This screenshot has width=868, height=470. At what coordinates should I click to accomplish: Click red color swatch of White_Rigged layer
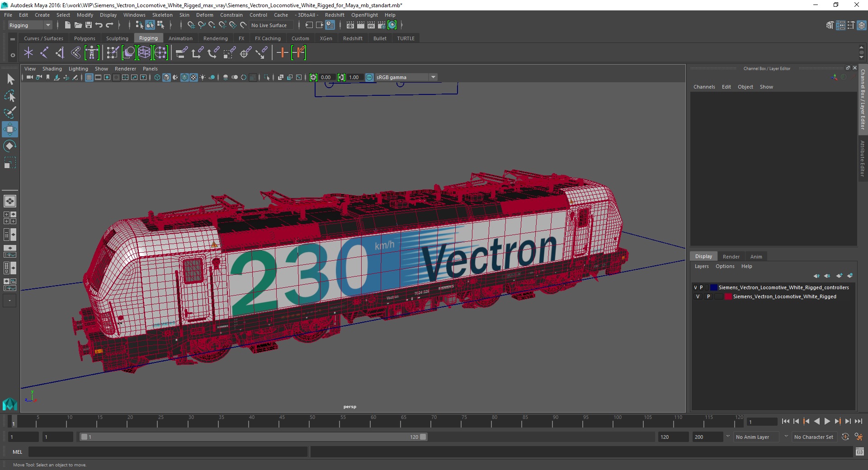click(728, 296)
